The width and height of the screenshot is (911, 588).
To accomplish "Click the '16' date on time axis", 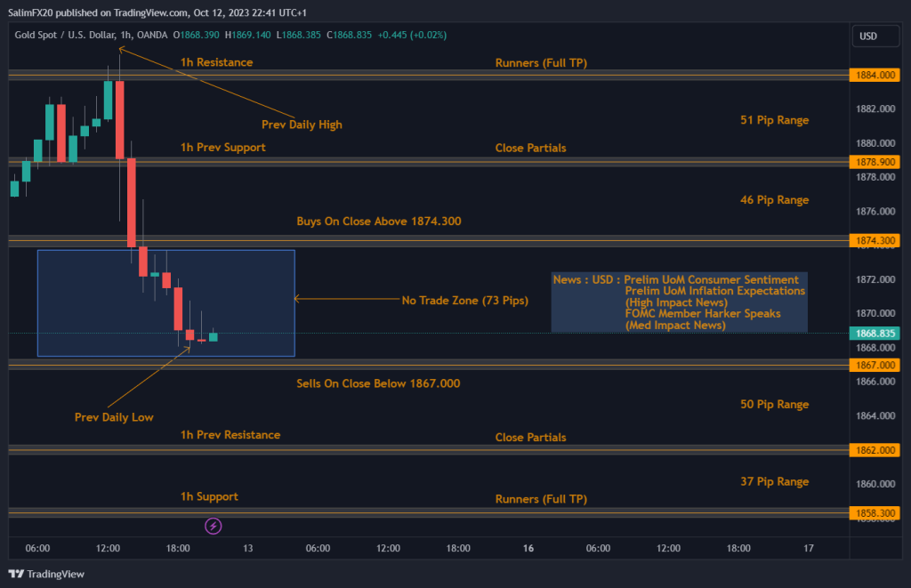I will (528, 548).
